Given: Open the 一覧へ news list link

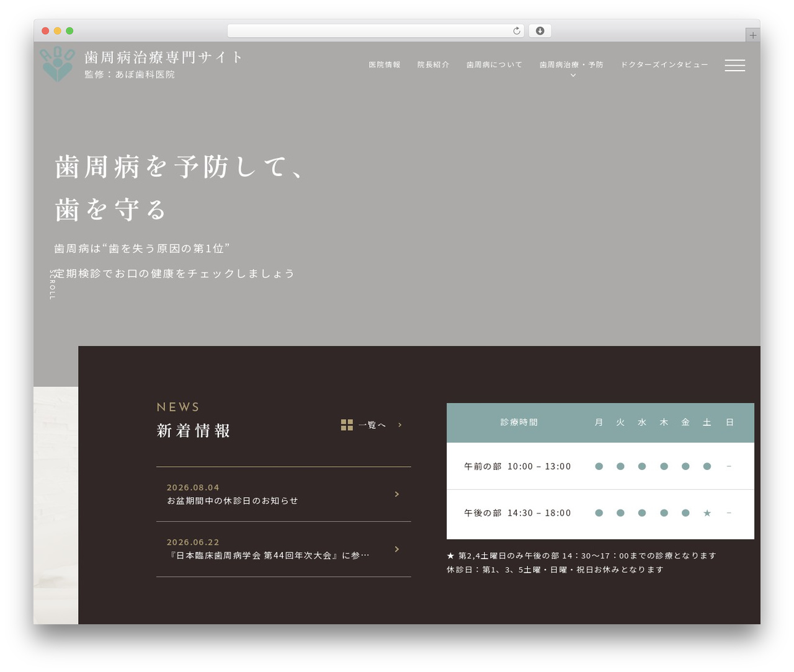Looking at the screenshot, I should [372, 425].
